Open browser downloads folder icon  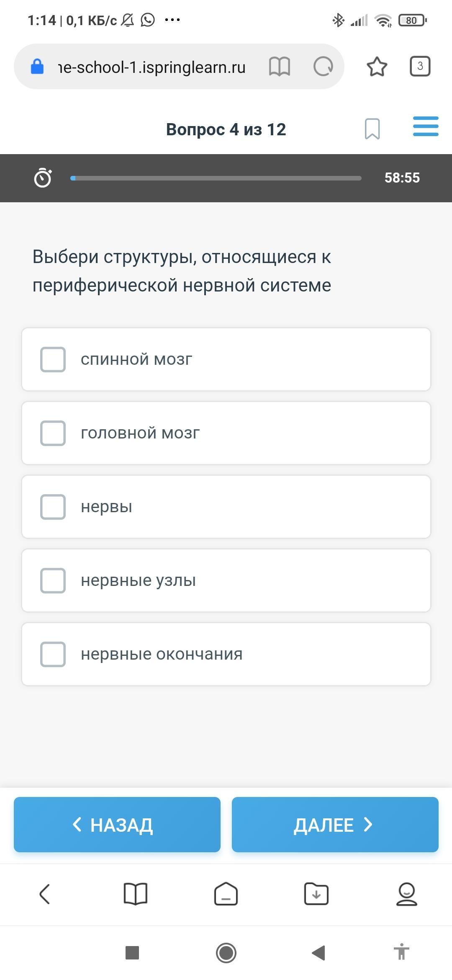[x=316, y=894]
